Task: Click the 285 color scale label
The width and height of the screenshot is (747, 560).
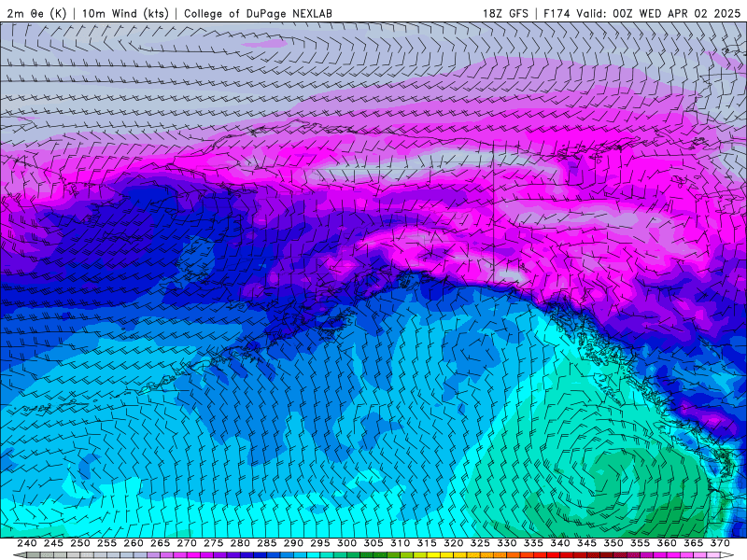Action: (267, 543)
